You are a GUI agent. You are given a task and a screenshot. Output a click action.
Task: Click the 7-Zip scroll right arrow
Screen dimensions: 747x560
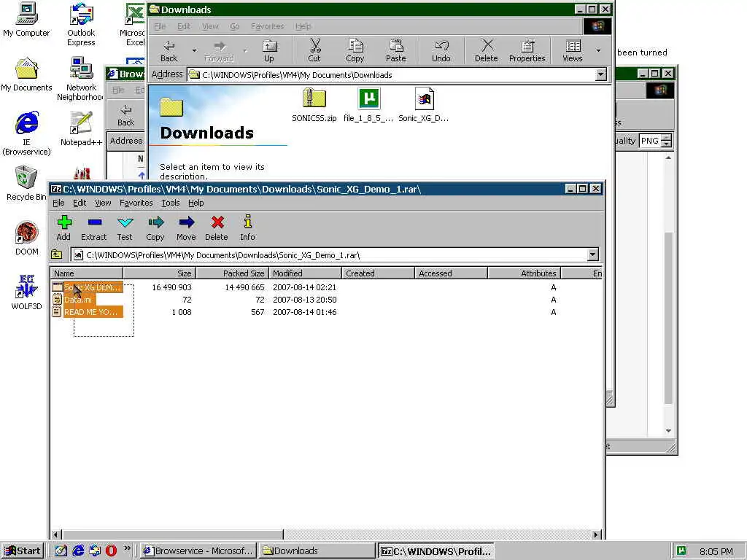(x=596, y=534)
